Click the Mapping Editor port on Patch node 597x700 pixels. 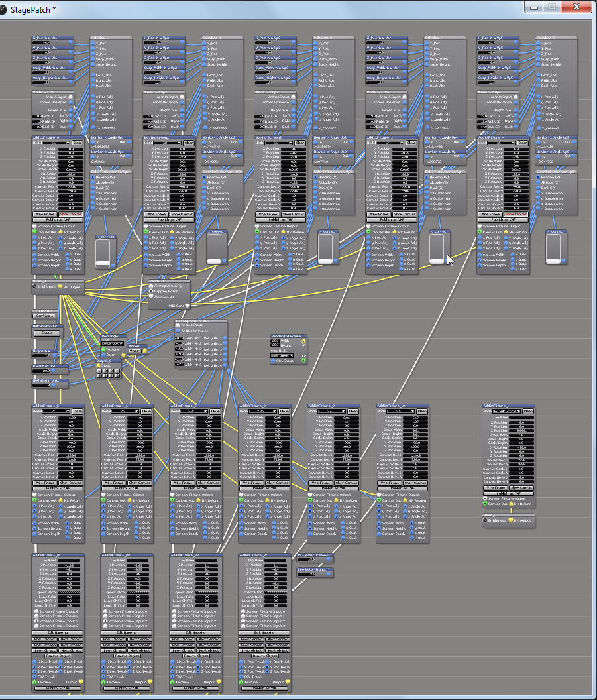click(150, 291)
